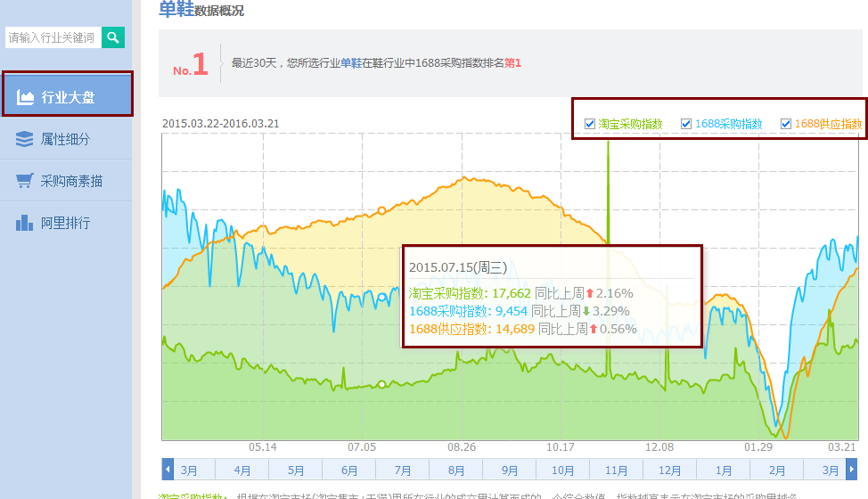Click the circle marker on the green line

[x=381, y=385]
